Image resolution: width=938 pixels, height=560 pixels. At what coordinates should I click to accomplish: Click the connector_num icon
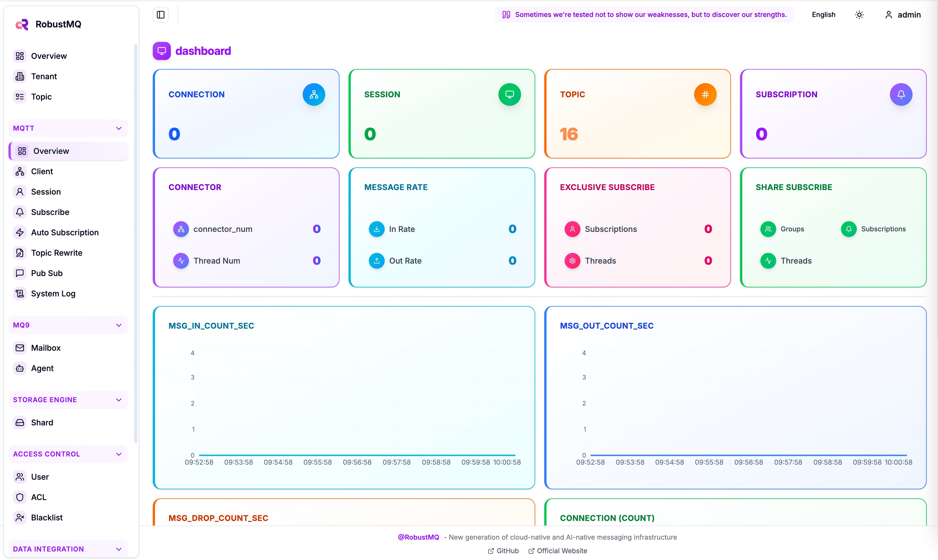(181, 229)
